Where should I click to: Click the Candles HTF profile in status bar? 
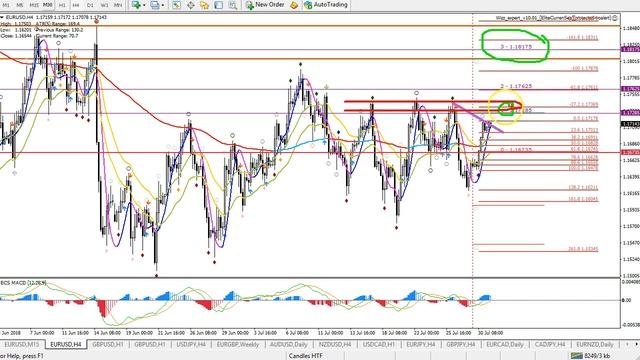pyautogui.click(x=305, y=356)
